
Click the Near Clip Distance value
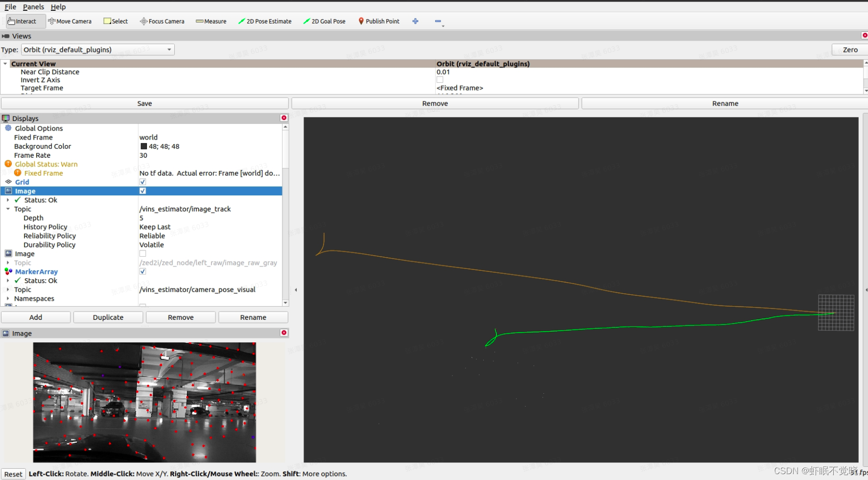click(x=443, y=72)
